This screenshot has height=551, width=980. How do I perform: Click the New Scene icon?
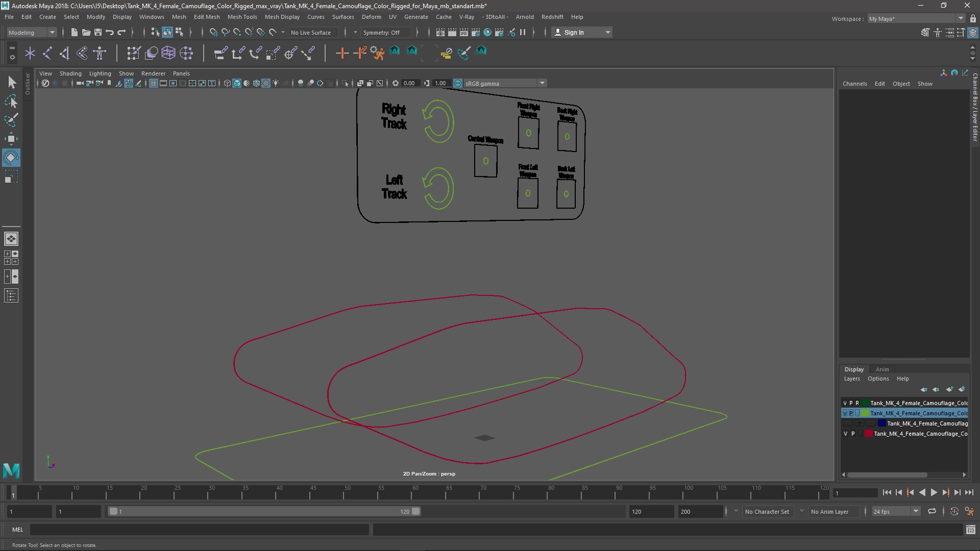point(74,32)
